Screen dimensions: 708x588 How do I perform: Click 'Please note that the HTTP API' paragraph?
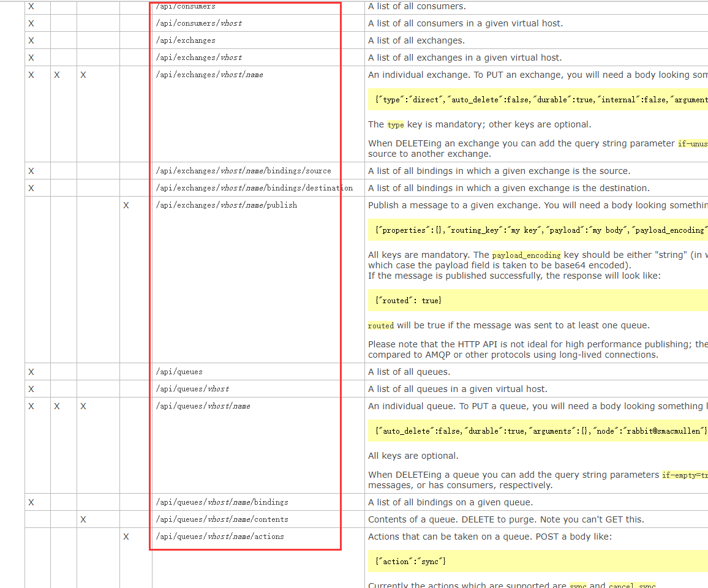(538, 350)
